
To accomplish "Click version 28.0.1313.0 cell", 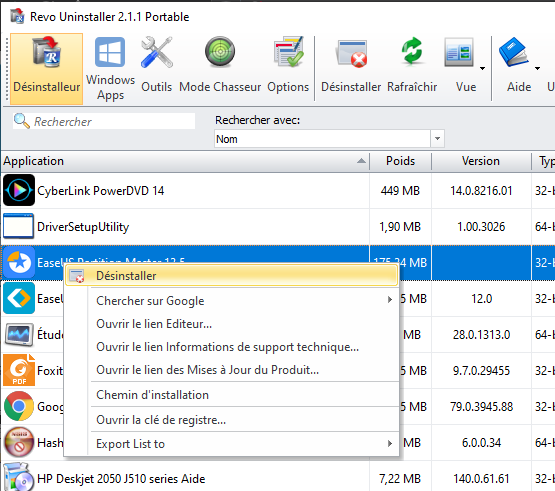I will tap(481, 335).
